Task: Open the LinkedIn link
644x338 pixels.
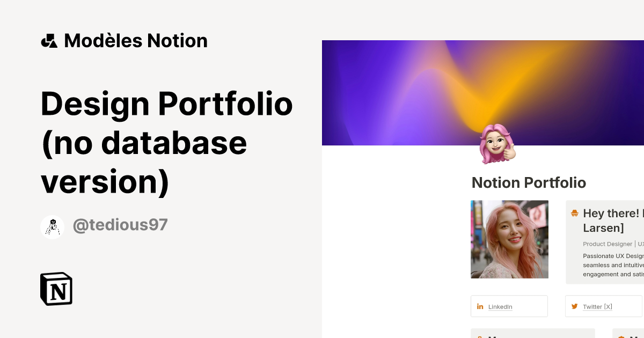Action: 500,306
